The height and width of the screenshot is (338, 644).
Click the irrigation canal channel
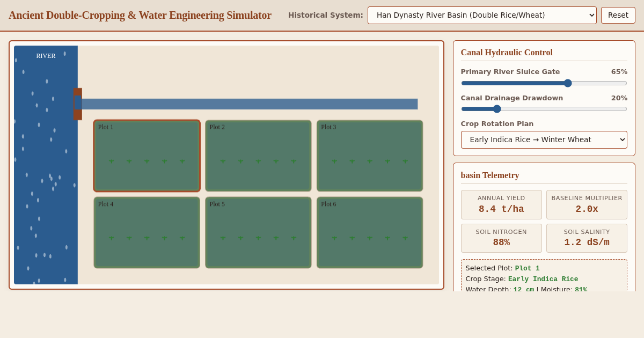[x=250, y=104]
